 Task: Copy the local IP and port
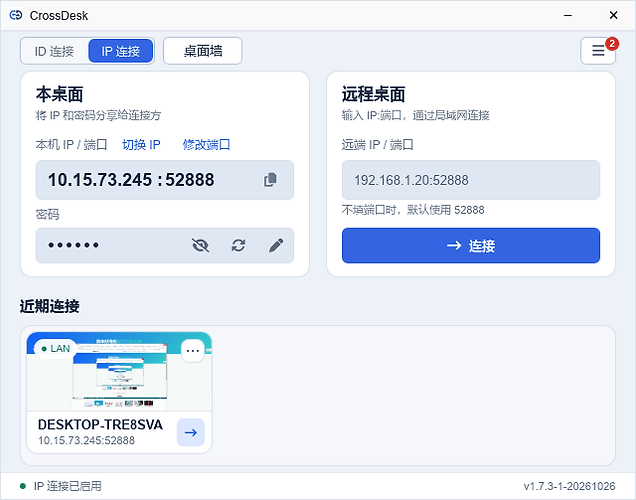(x=270, y=180)
